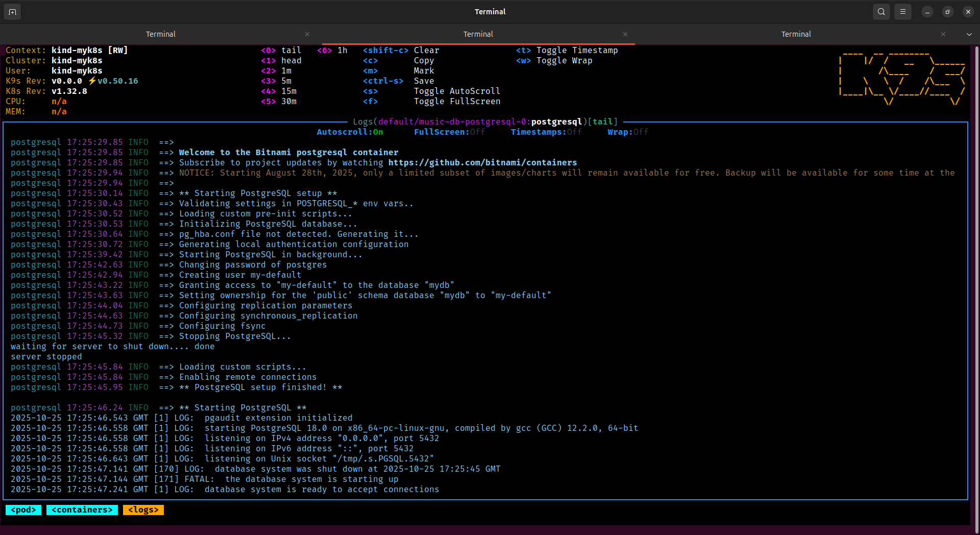The image size is (980, 535).
Task: Click the FATAL 'database system is starting up' line
Action: [204, 479]
